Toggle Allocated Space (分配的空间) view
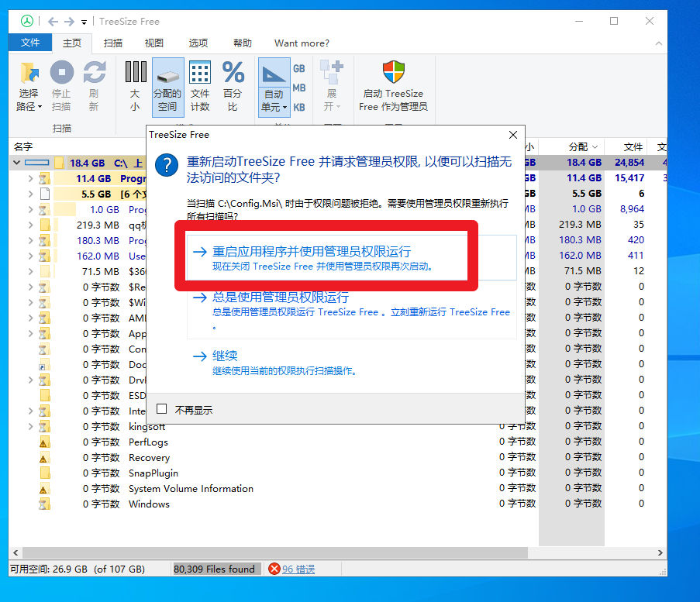700x602 pixels. click(168, 87)
